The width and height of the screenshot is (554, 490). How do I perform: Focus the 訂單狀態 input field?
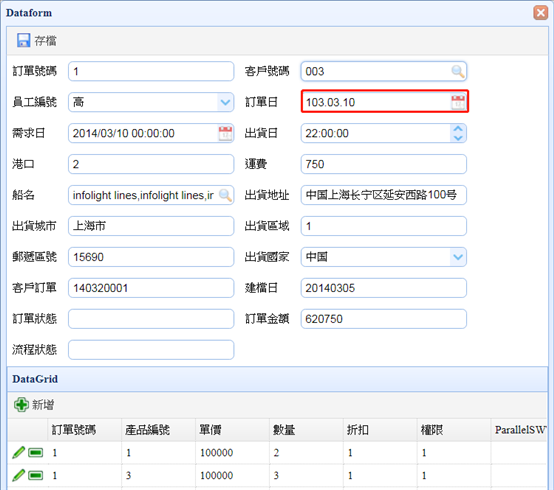tap(151, 319)
